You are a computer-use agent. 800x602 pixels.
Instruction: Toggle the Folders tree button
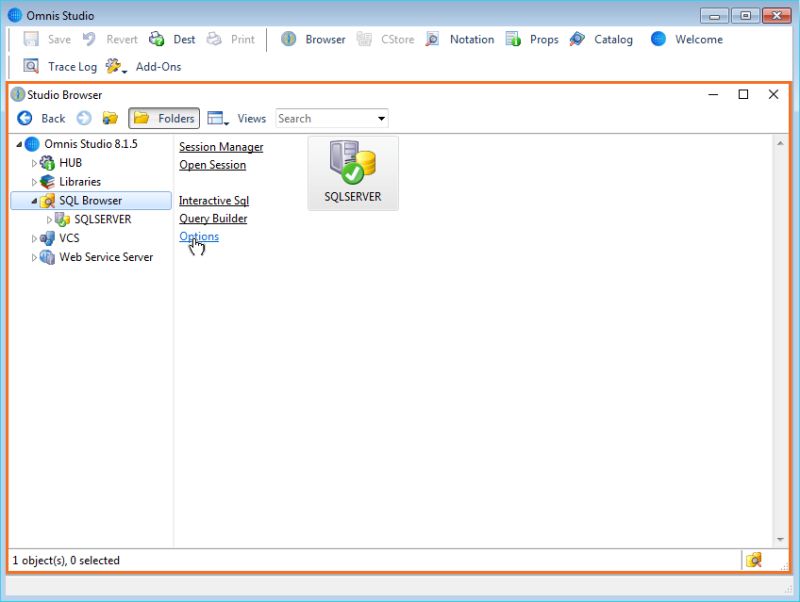coord(164,118)
